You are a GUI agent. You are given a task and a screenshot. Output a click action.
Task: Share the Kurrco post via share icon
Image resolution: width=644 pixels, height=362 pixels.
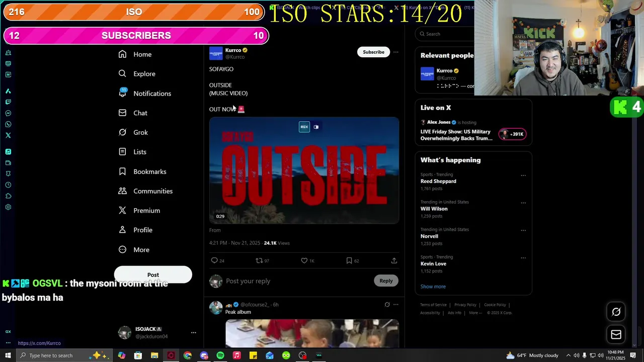click(394, 260)
